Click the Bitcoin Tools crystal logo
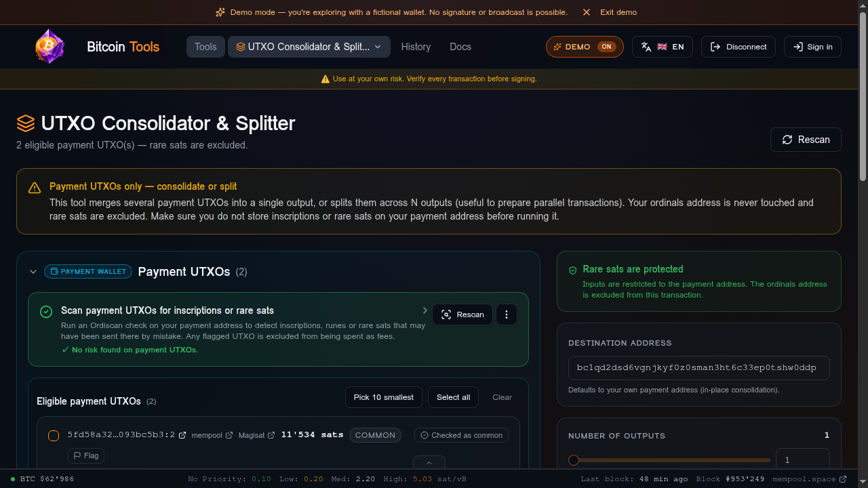Viewport: 868px width, 488px height. click(x=50, y=47)
